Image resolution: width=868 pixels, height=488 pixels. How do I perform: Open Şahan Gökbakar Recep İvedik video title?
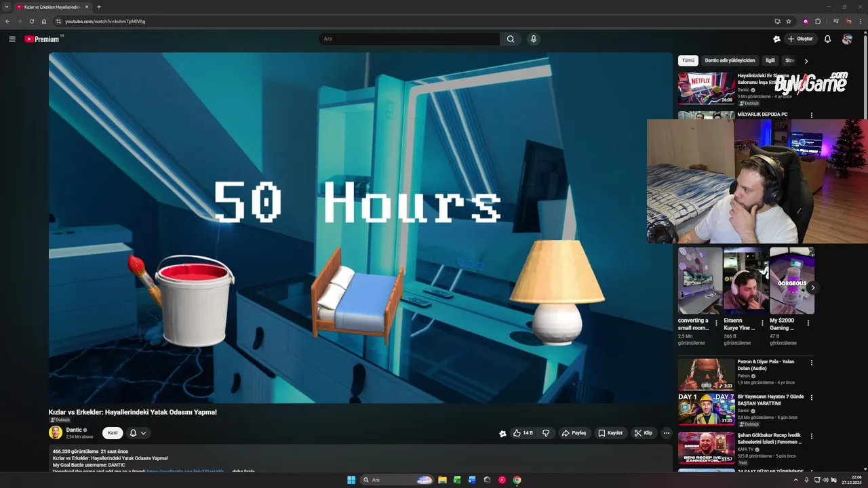[769, 439]
